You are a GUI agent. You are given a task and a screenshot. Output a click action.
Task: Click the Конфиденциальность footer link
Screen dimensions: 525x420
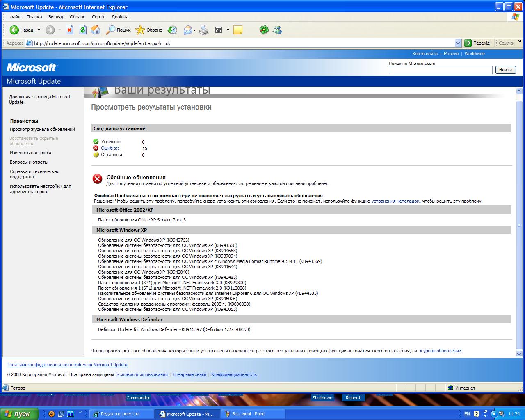pos(234,374)
